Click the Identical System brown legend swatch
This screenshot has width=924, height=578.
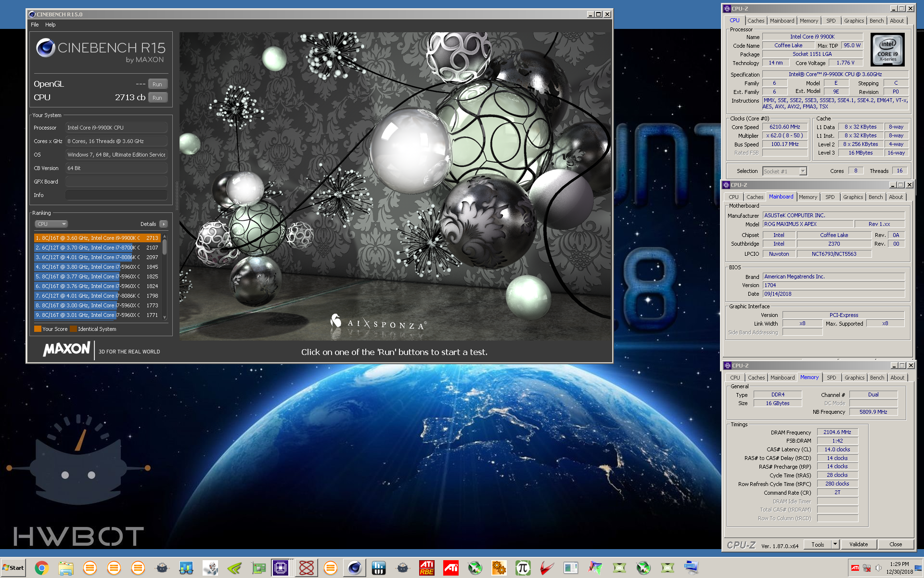point(73,329)
